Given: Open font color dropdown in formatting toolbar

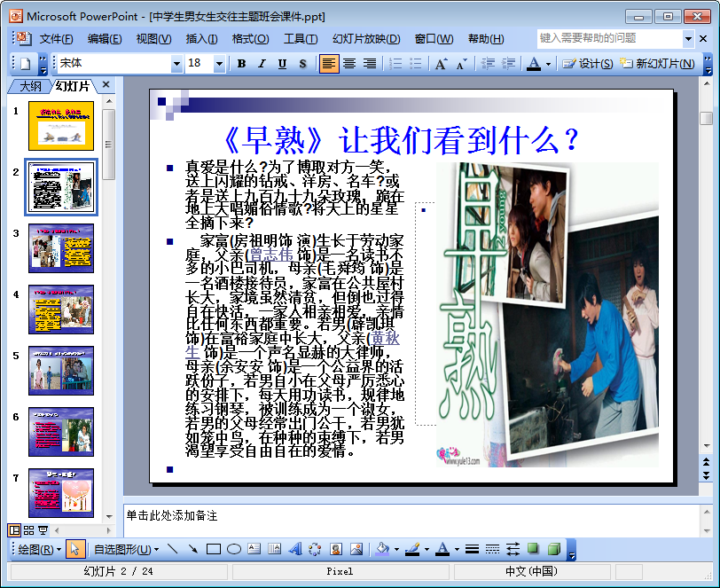Looking at the screenshot, I should (x=548, y=65).
